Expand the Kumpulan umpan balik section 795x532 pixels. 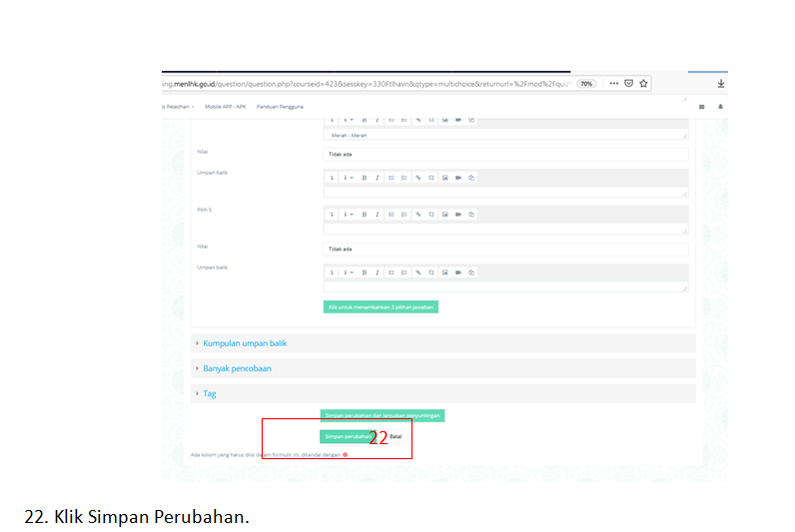click(x=245, y=343)
